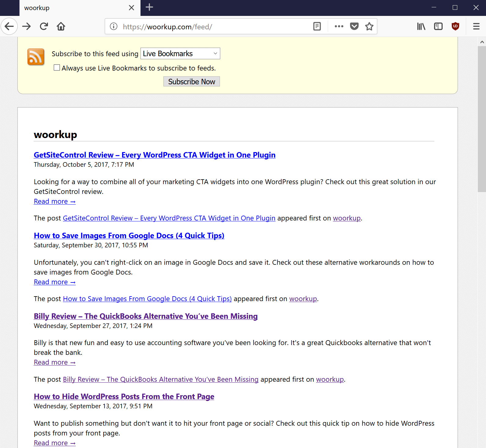This screenshot has height=448, width=486.
Task: Open a new tab with plus icon
Action: (x=149, y=7)
